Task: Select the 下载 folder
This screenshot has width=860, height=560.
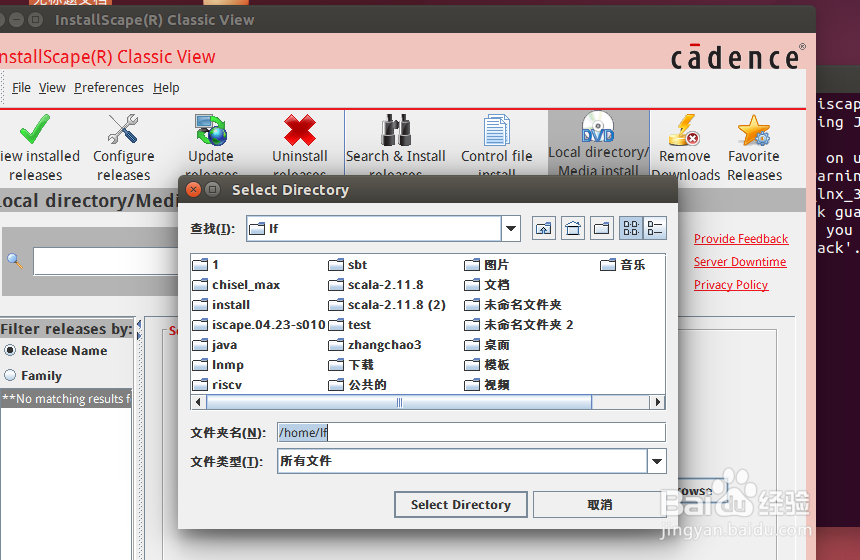Action: click(351, 365)
